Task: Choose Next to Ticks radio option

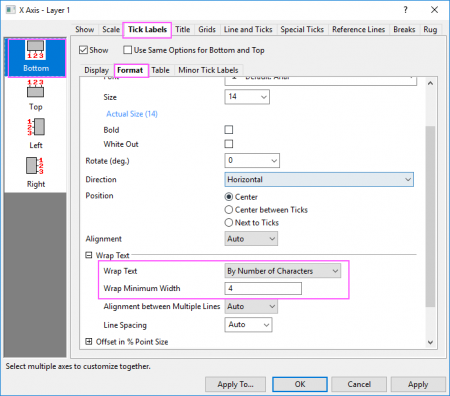Action: [x=229, y=222]
